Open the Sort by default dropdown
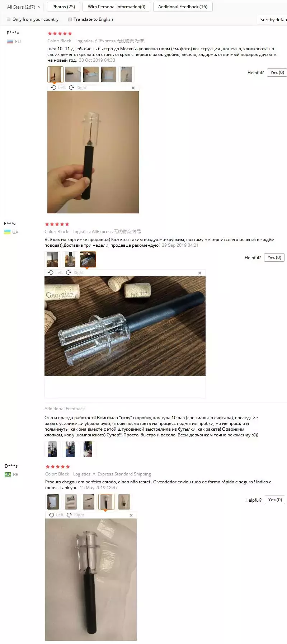This screenshot has width=287, height=644. coord(272,20)
